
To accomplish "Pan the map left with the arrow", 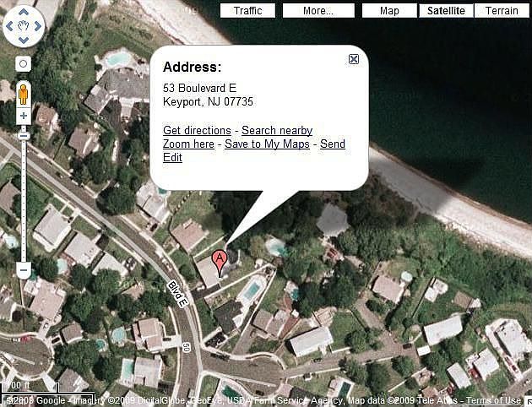I will coord(10,26).
